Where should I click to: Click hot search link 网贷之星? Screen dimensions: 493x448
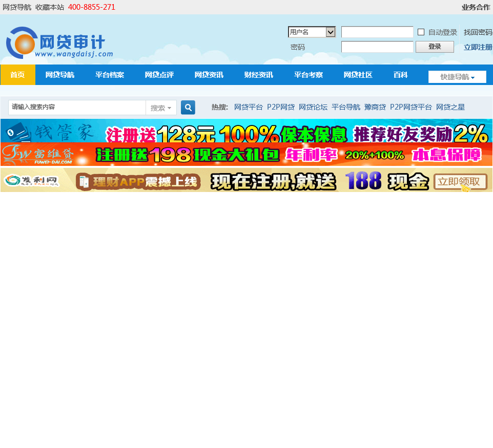(450, 107)
